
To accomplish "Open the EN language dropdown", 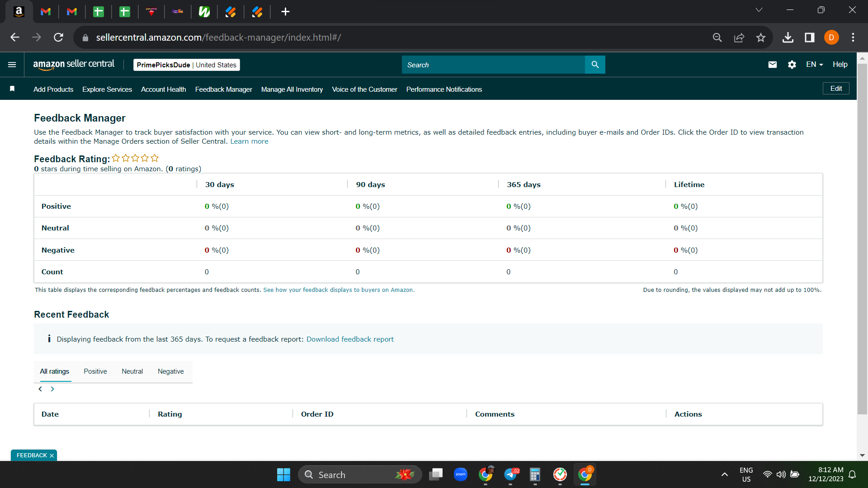I will click(814, 65).
